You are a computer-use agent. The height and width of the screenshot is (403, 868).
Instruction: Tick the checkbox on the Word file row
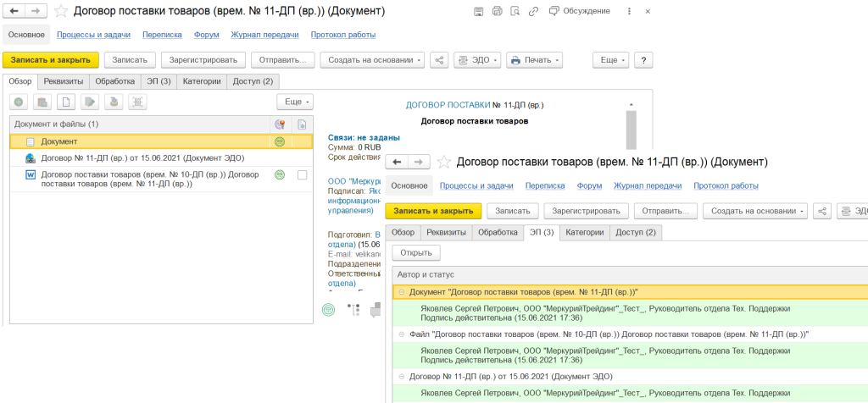(302, 174)
